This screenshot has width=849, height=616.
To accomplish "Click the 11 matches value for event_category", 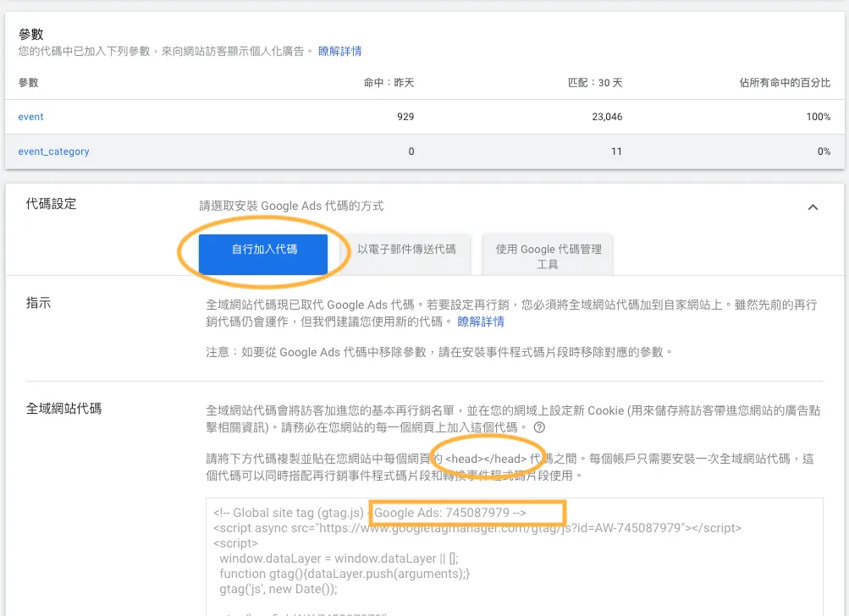I will point(616,151).
